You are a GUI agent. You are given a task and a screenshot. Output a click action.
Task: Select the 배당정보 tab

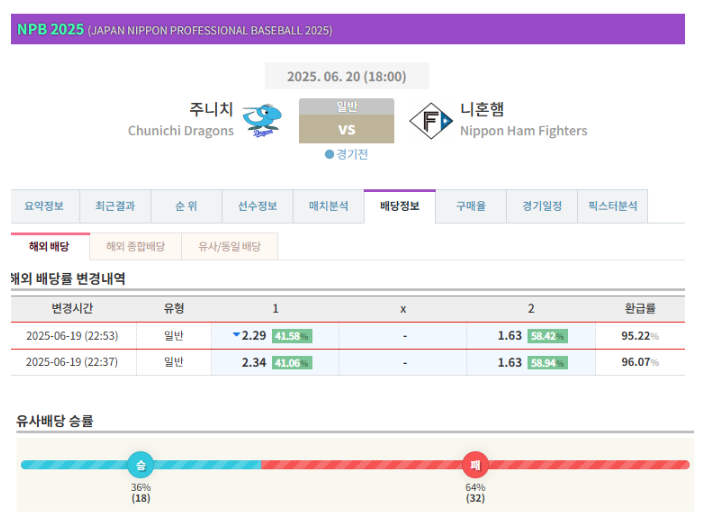[x=400, y=206]
